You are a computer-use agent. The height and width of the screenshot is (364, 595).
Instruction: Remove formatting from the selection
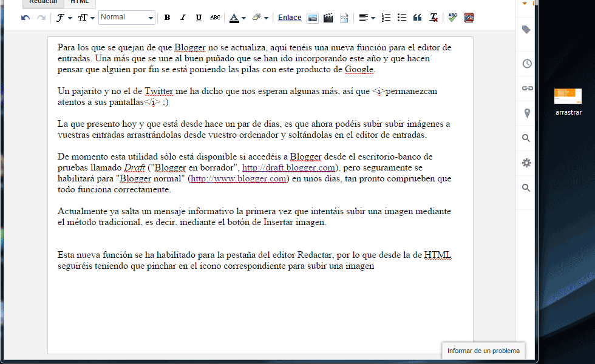[x=433, y=18]
